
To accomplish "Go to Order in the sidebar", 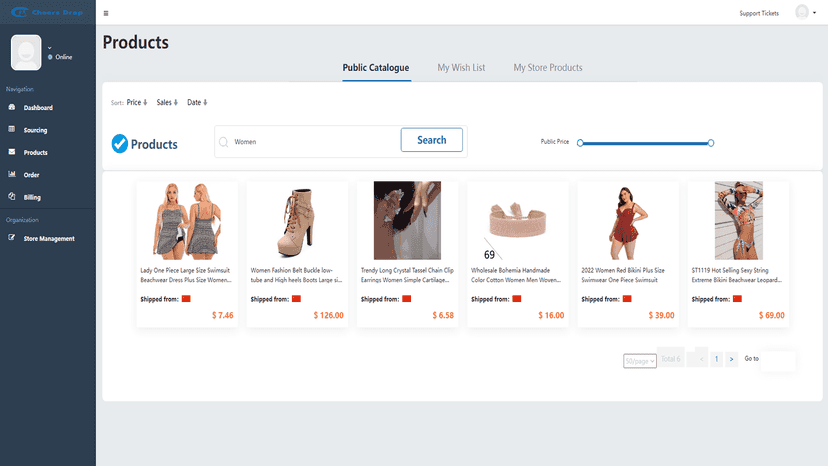I will pos(31,175).
